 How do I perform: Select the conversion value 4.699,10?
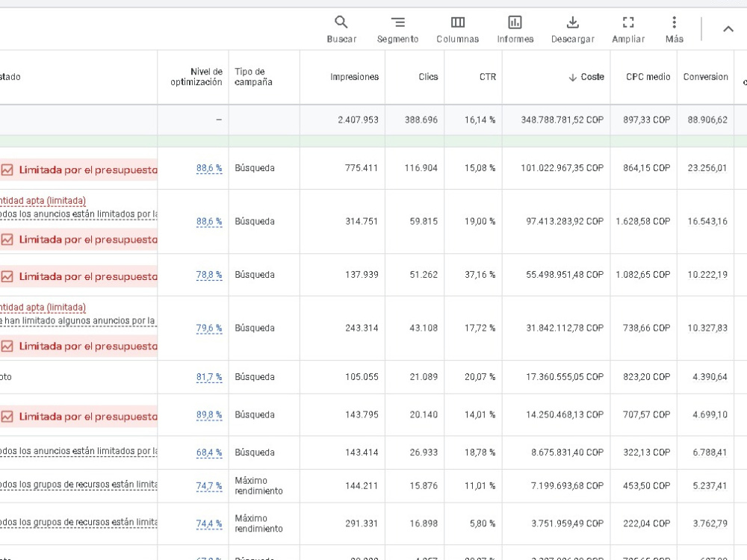tap(710, 414)
